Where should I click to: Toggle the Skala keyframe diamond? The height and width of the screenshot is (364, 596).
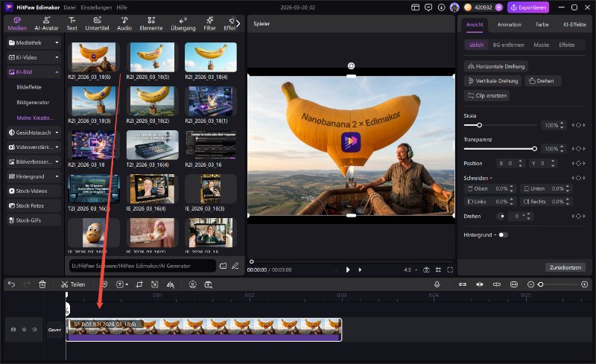(577, 125)
